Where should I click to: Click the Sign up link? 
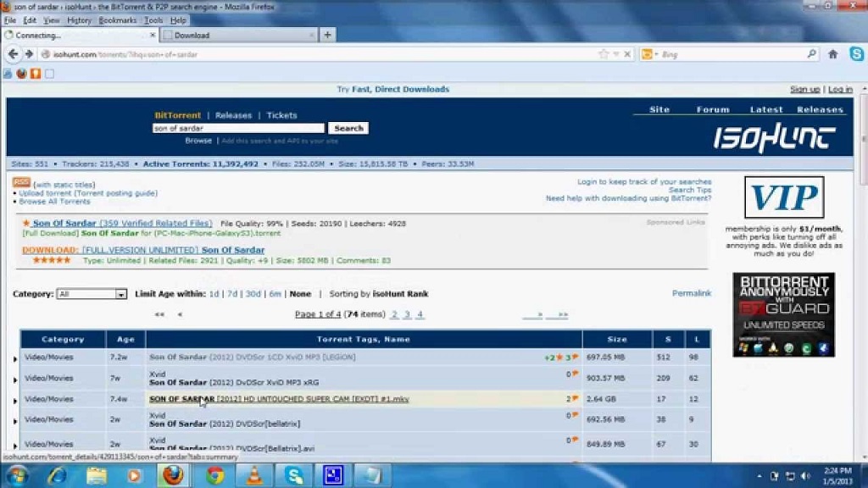(x=805, y=89)
